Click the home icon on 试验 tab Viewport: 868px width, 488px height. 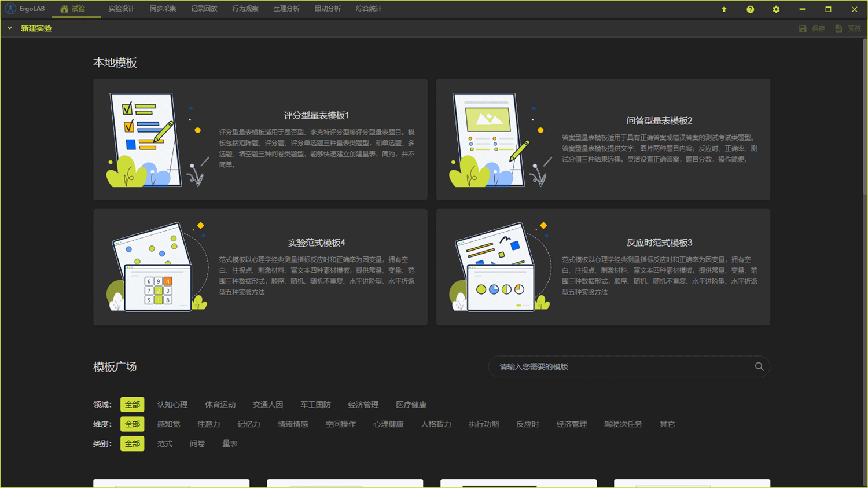coord(64,9)
